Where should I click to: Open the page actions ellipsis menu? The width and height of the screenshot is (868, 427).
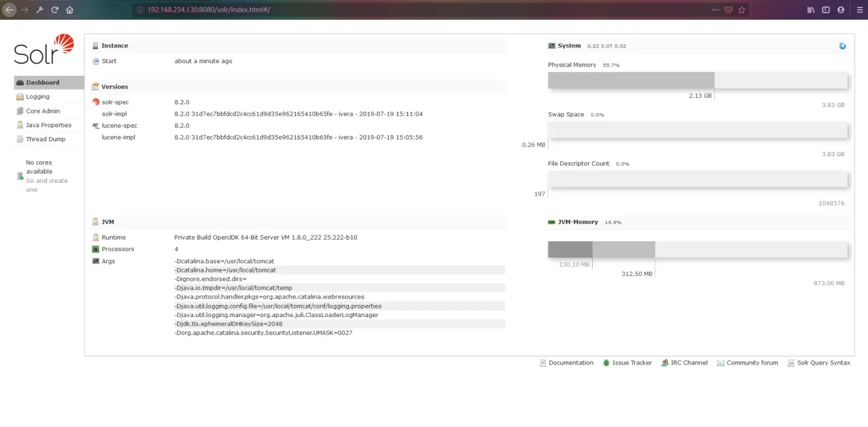(x=716, y=9)
